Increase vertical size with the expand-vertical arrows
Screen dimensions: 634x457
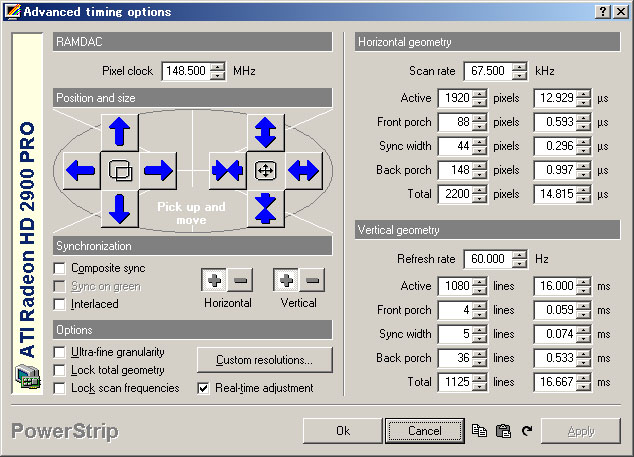pyautogui.click(x=266, y=132)
